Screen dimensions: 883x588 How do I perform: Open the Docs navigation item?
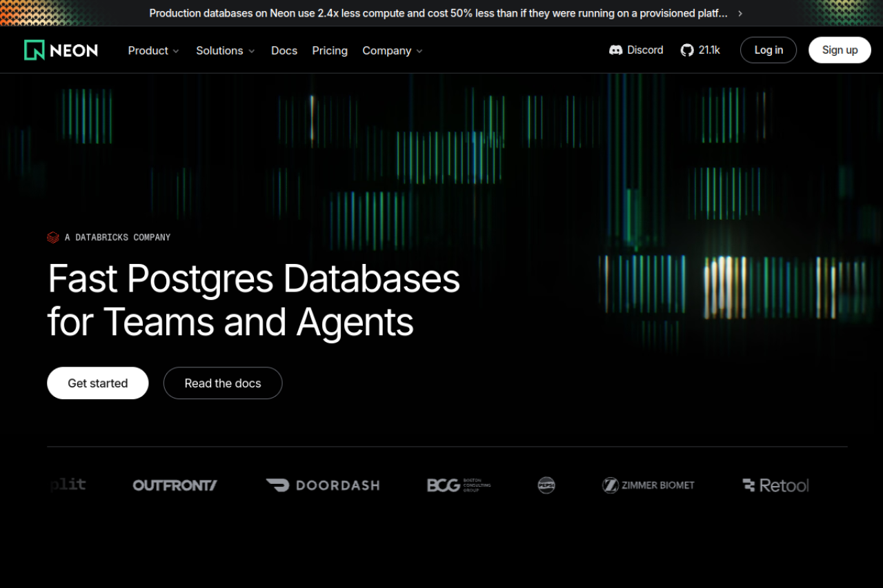pos(284,50)
